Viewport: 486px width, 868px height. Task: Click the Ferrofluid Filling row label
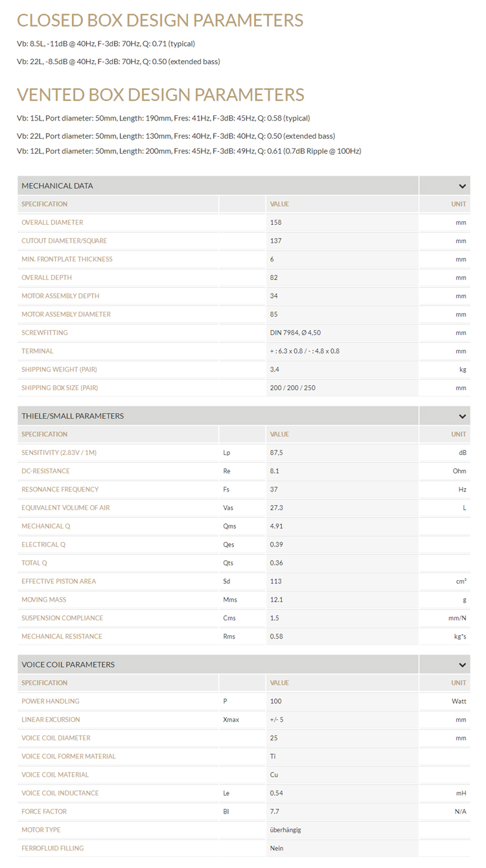(x=52, y=849)
